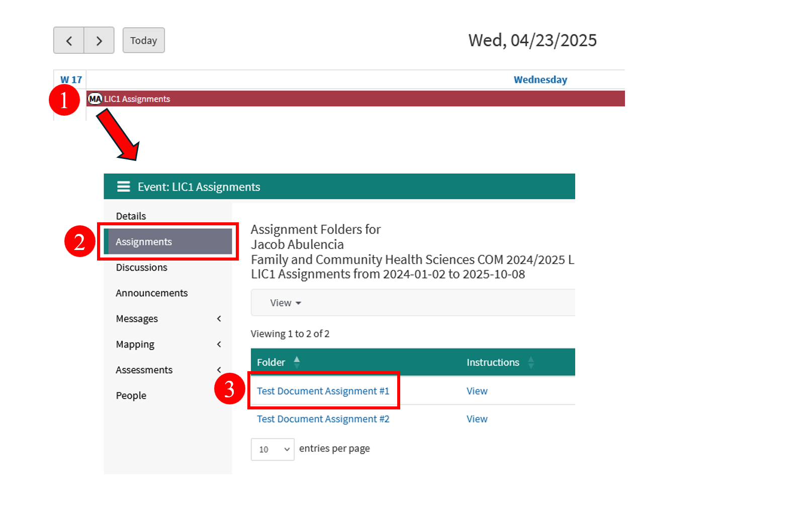Open the View dropdown menu

pyautogui.click(x=286, y=303)
